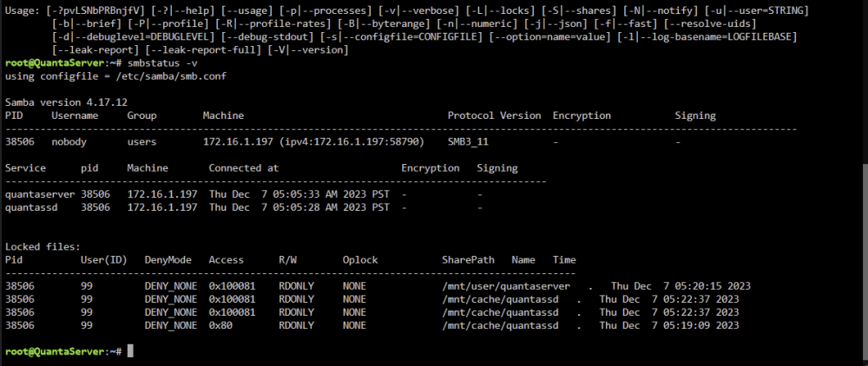Image resolution: width=868 pixels, height=366 pixels.
Task: Click the 'Oplock' column header
Action: click(360, 260)
